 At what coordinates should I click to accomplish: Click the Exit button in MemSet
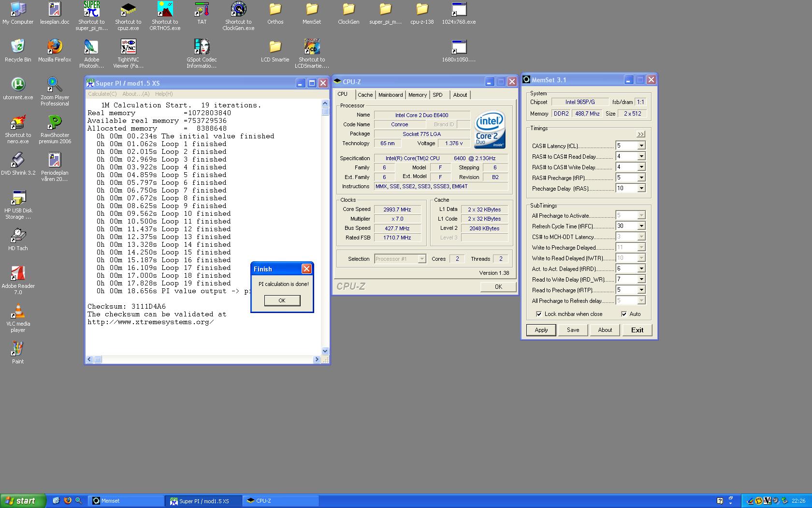(637, 330)
